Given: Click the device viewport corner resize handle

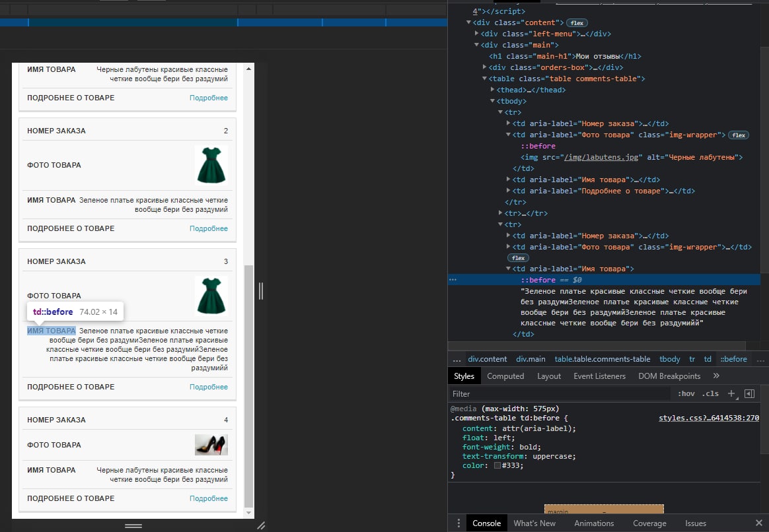Looking at the screenshot, I should click(262, 525).
